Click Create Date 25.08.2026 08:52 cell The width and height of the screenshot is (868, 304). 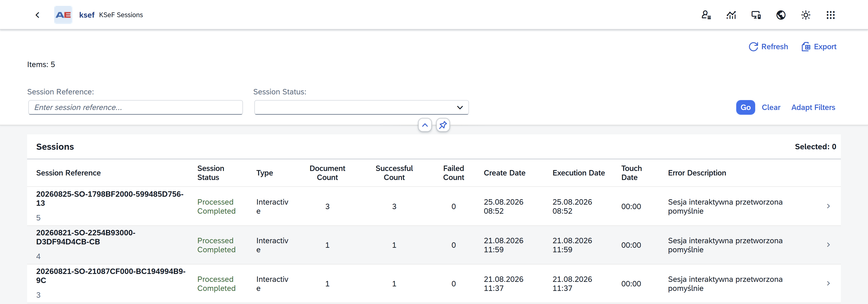pos(503,206)
